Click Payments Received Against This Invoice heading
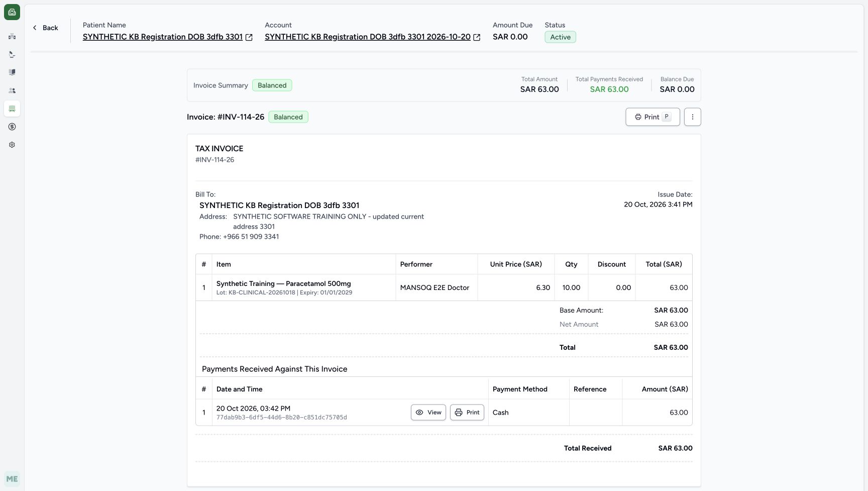 [x=274, y=369]
